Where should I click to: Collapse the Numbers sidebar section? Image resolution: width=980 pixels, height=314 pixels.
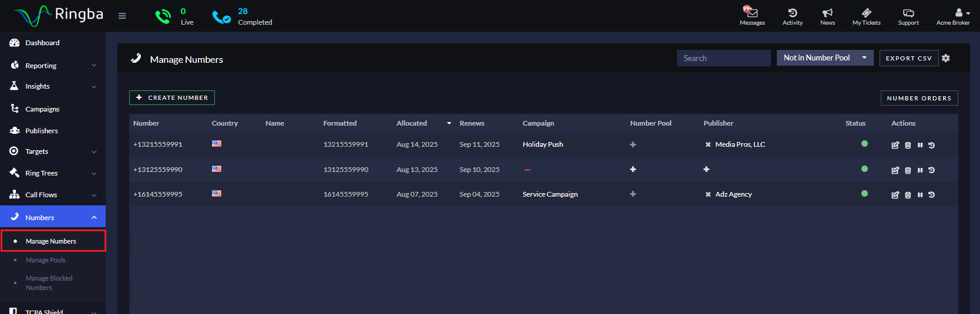(53, 217)
